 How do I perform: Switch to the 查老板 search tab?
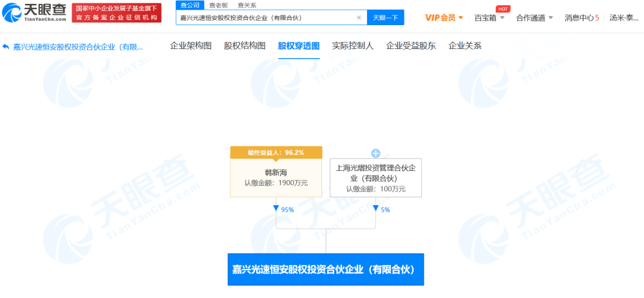(218, 5)
